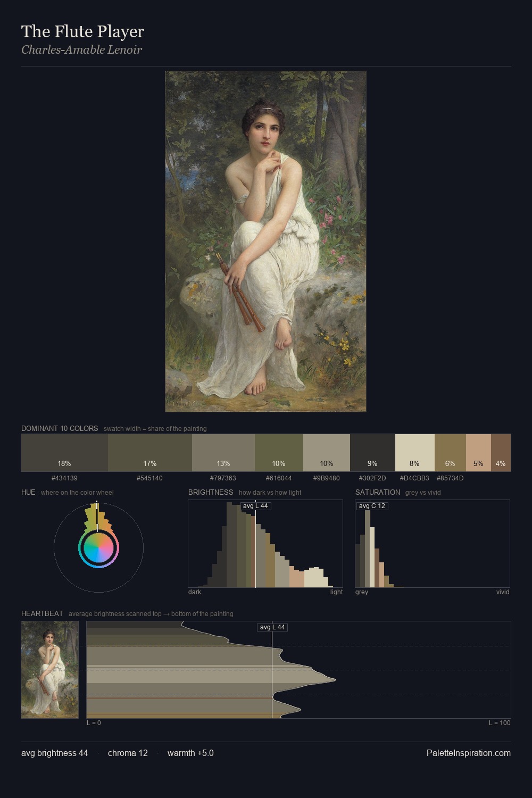Click the artist name 'Charles-Amable Lenoir'

tap(81, 50)
